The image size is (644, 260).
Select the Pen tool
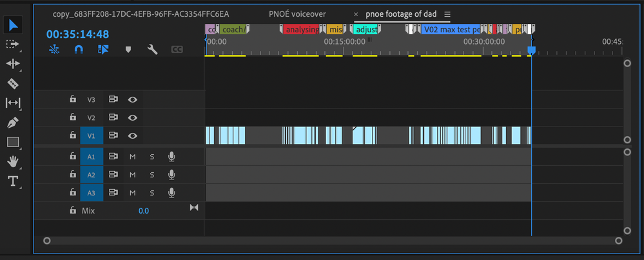click(13, 123)
